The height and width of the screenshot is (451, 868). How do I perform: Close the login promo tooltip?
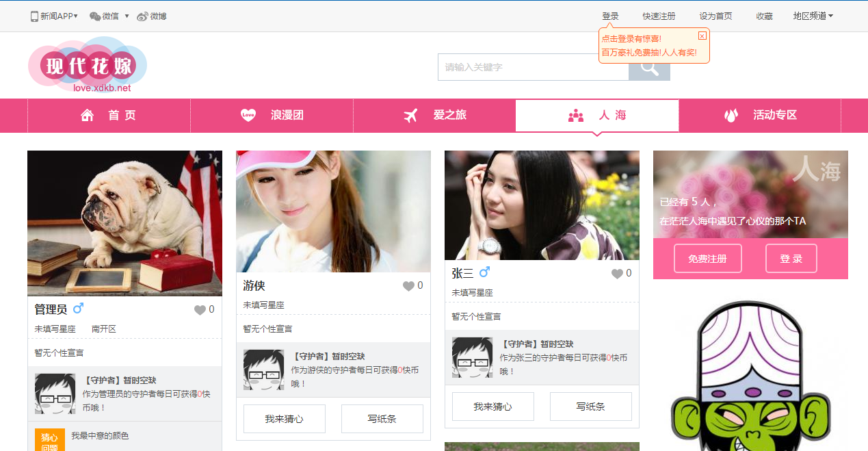[702, 36]
